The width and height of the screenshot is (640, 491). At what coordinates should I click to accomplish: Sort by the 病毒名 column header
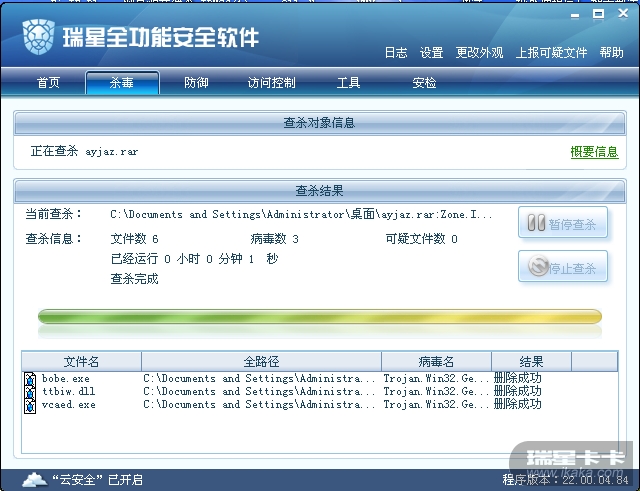(x=436, y=361)
